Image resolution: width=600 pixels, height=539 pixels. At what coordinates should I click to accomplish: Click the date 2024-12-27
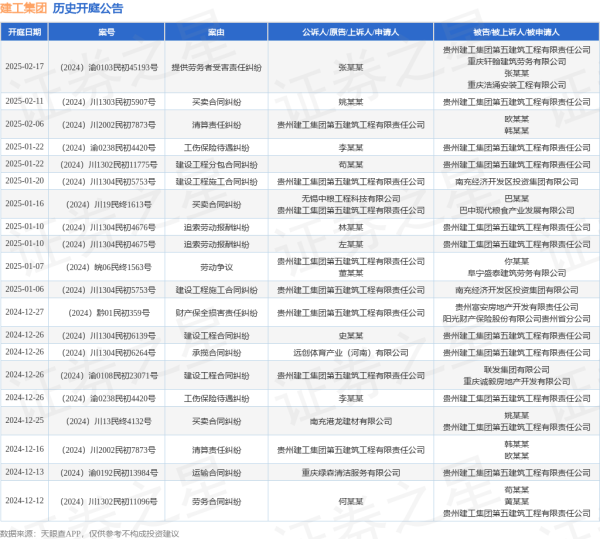pyautogui.click(x=24, y=312)
